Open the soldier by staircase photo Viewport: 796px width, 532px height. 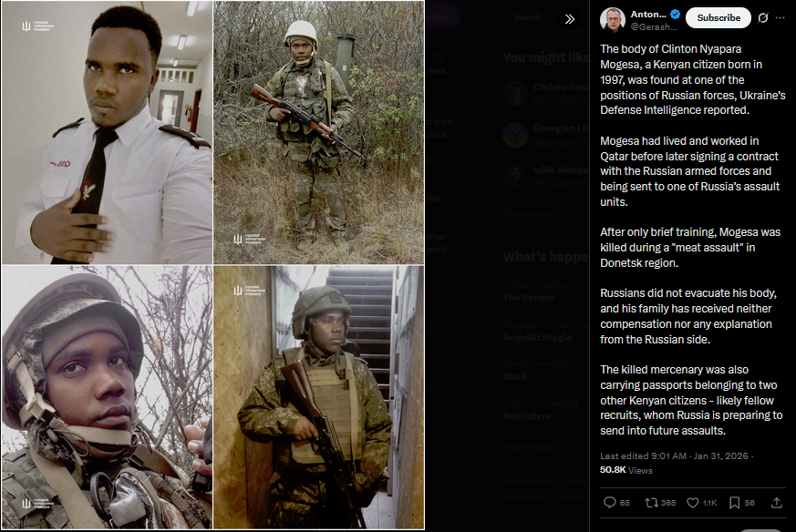point(318,397)
